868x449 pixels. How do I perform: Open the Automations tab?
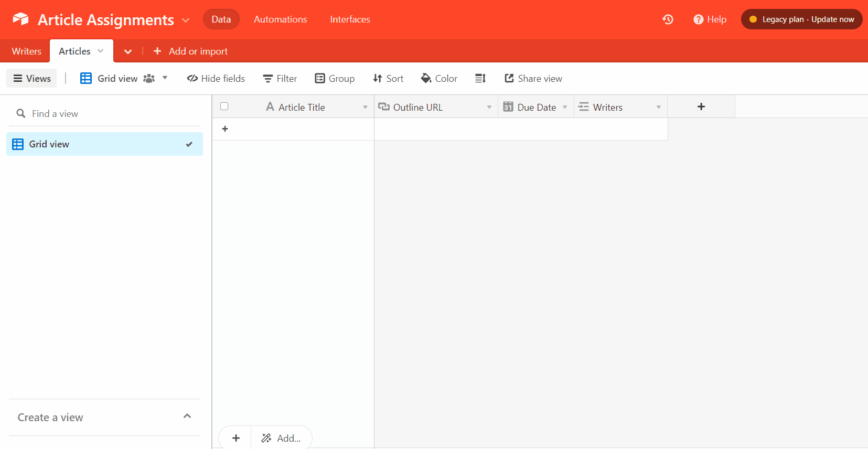point(281,19)
